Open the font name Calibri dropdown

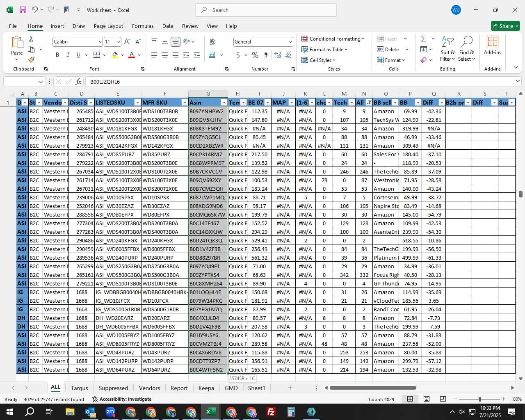click(100, 42)
